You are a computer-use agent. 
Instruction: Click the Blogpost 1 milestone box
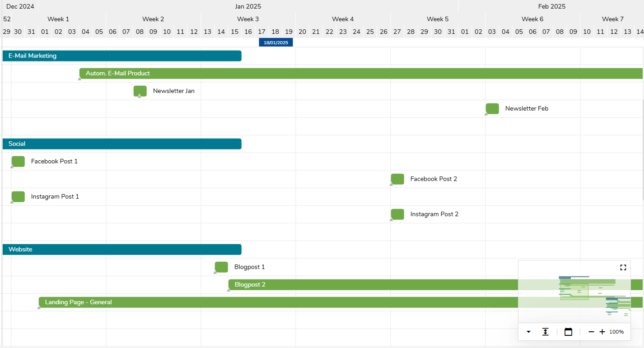pyautogui.click(x=221, y=267)
